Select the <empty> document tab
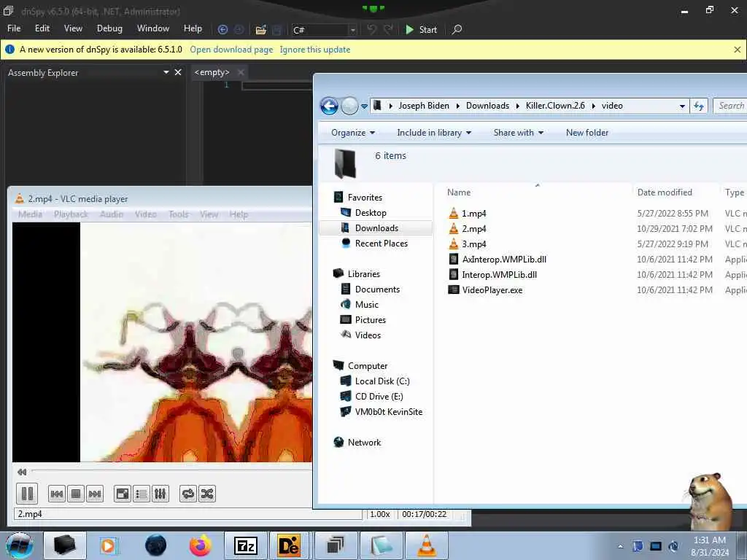Screen dimensions: 747x560 (212, 72)
